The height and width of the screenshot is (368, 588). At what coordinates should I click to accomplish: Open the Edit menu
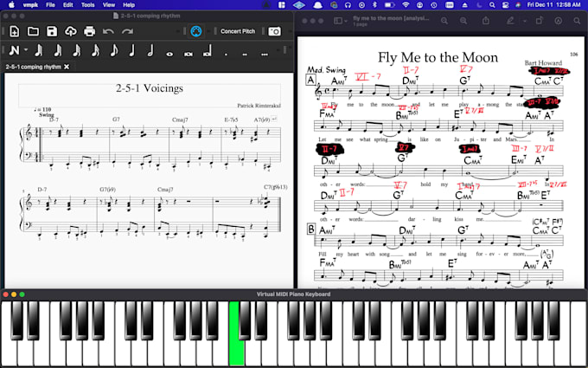(x=67, y=5)
